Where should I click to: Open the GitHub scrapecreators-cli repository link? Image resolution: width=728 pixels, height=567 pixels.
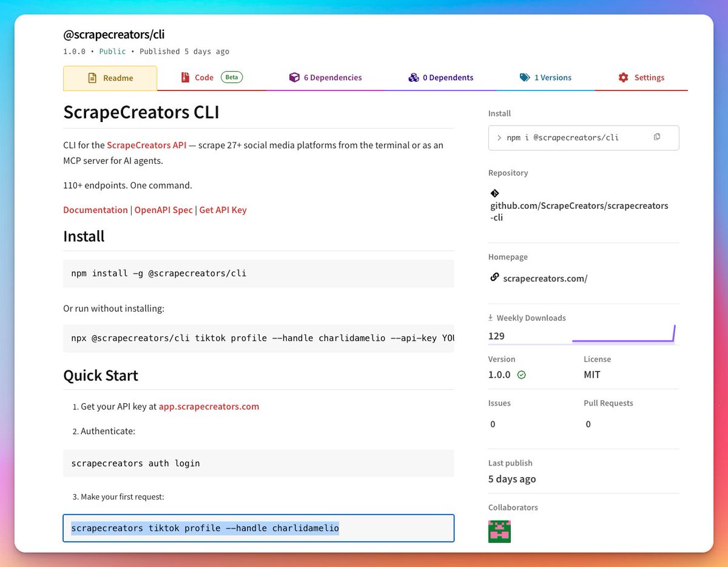(579, 211)
